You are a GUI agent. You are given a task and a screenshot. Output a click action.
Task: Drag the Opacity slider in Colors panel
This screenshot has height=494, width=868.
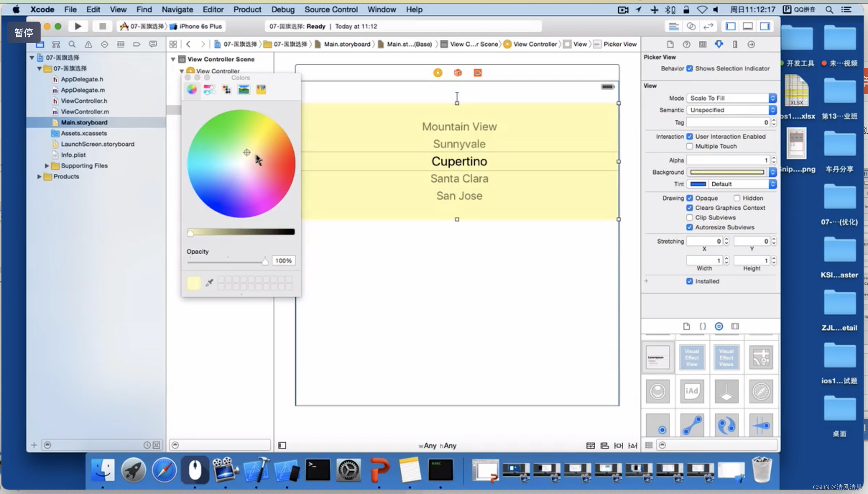pos(265,260)
